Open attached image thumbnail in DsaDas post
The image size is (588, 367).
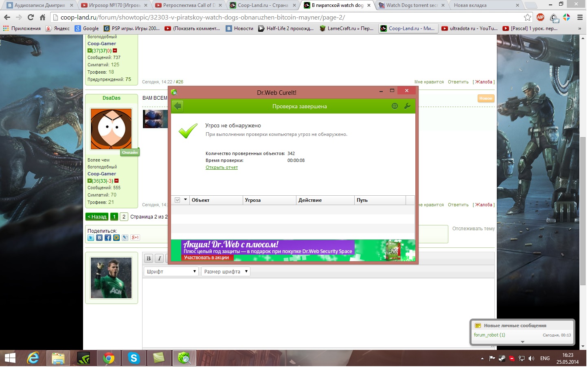(x=155, y=119)
